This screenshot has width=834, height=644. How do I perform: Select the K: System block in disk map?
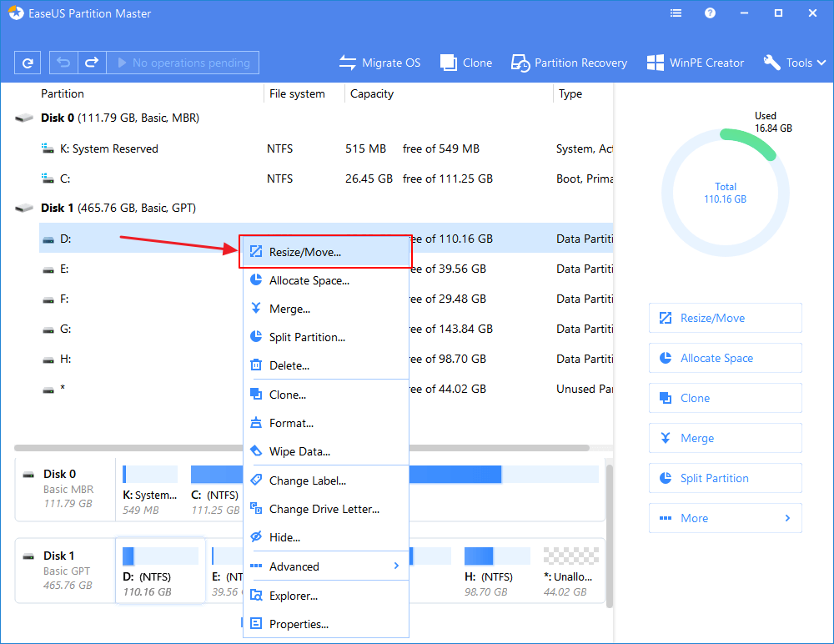[150, 489]
